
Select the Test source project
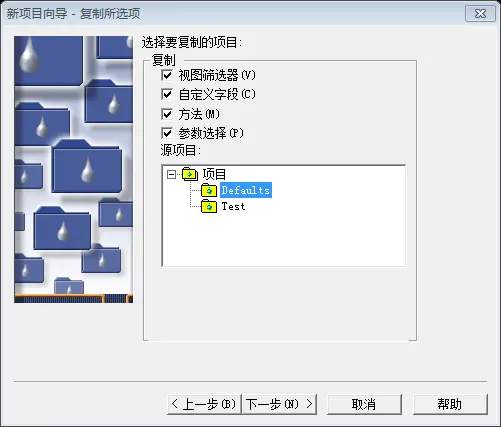click(x=233, y=206)
